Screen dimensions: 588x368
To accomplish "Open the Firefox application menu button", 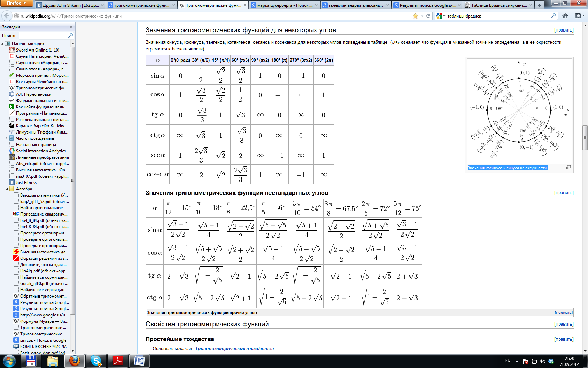I will point(16,3).
